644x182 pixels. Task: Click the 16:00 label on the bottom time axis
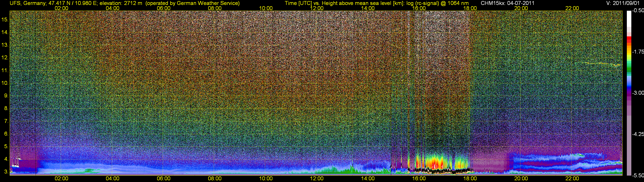pyautogui.click(x=419, y=179)
